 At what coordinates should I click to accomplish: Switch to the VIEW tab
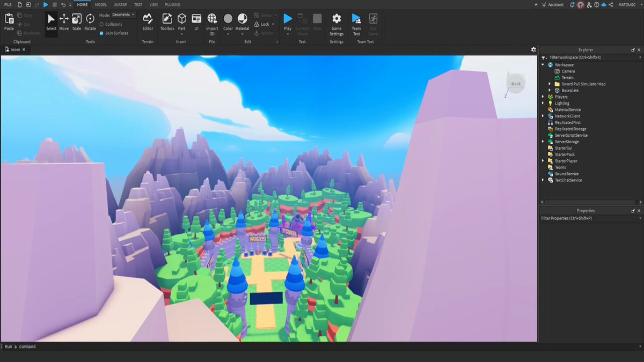pos(153,4)
